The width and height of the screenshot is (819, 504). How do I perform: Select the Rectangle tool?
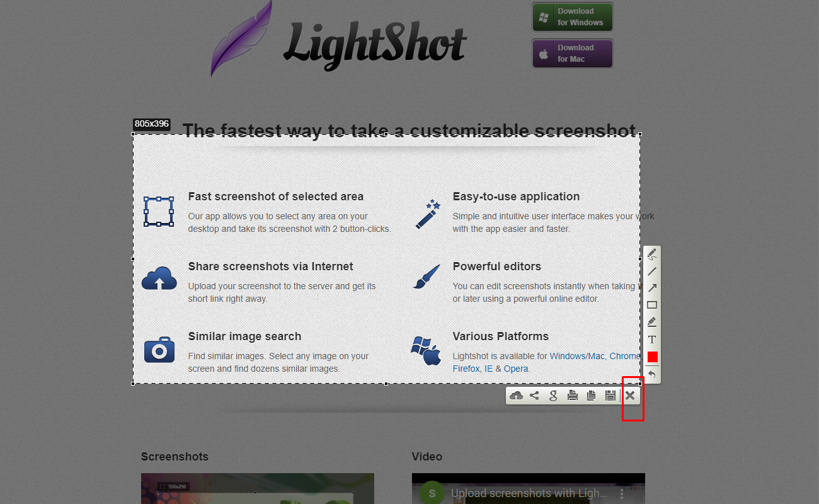click(652, 305)
